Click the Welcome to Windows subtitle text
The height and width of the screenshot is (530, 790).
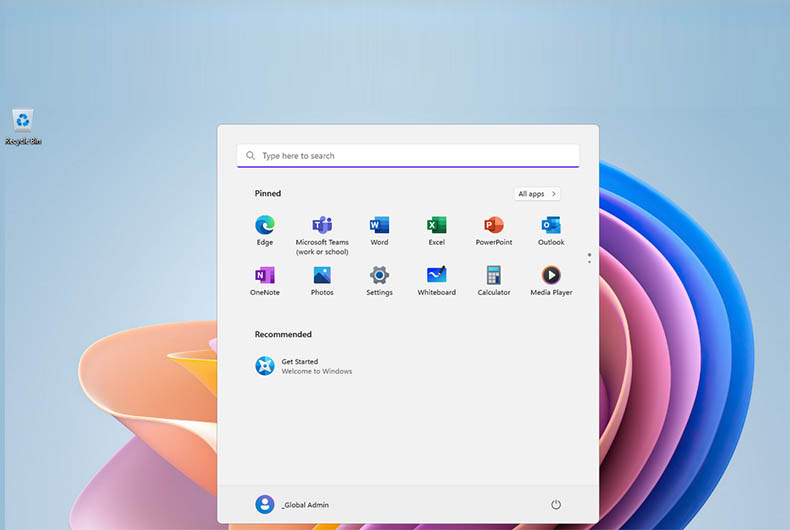pyautogui.click(x=316, y=371)
